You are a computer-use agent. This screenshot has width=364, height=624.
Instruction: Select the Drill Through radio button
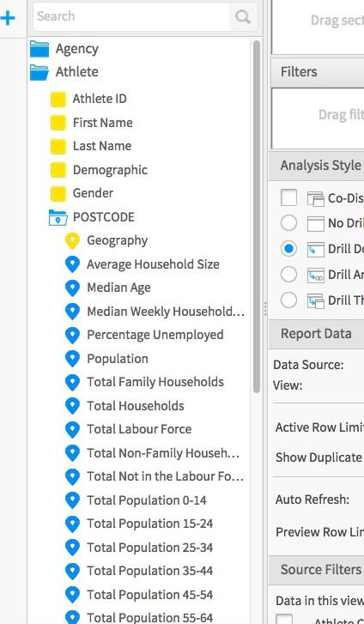[288, 300]
